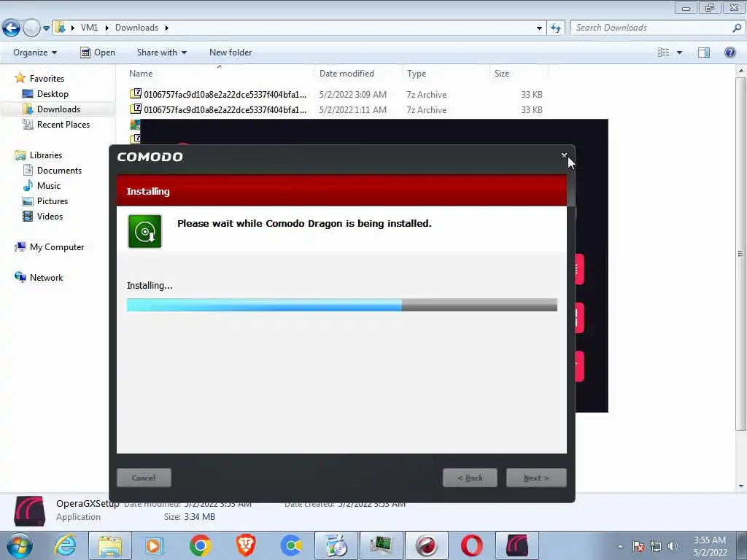Click the search magnifier icon

737,28
